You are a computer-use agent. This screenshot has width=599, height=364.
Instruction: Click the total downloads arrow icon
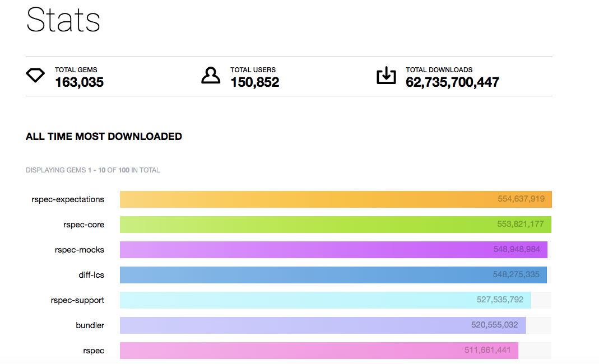[386, 75]
